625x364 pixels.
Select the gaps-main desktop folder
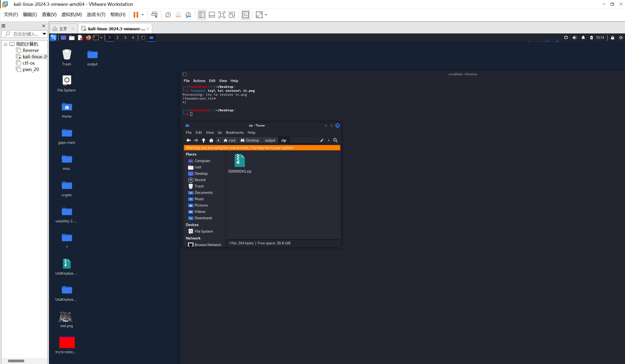[67, 136]
